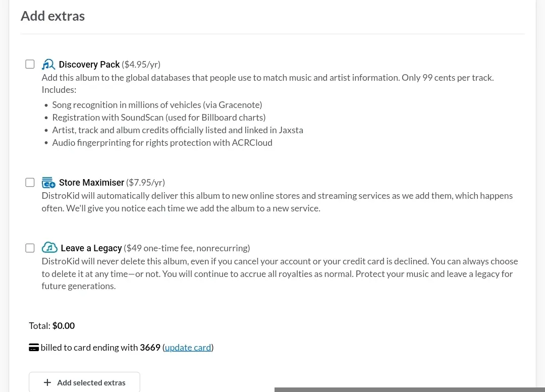Click the Discovery Pack music search icon
The width and height of the screenshot is (545, 392).
pyautogui.click(x=48, y=64)
